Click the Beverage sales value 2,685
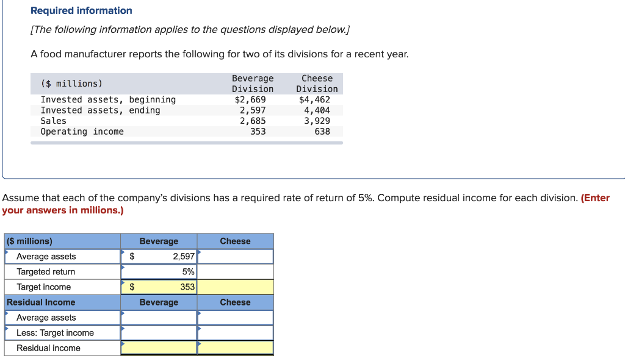This screenshot has width=625, height=364. click(253, 121)
